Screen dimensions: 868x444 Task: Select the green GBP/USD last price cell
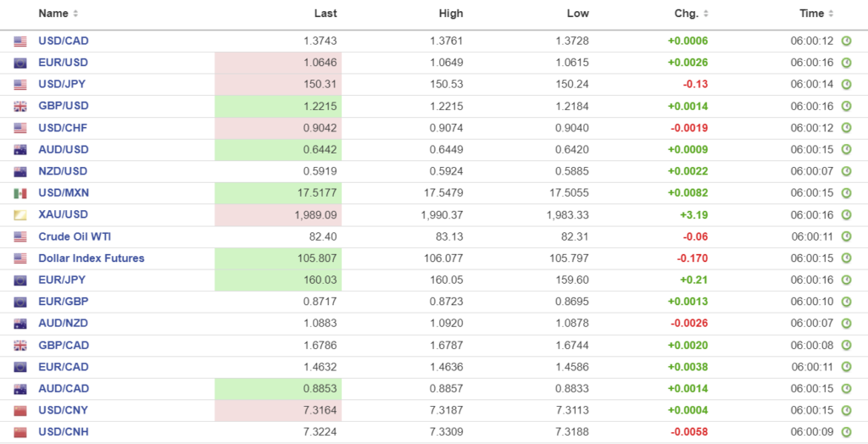pyautogui.click(x=276, y=107)
